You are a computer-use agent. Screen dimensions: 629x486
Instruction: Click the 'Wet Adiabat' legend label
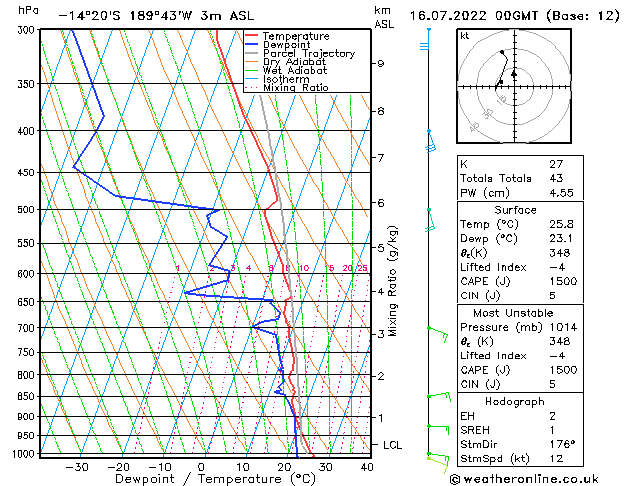point(295,71)
